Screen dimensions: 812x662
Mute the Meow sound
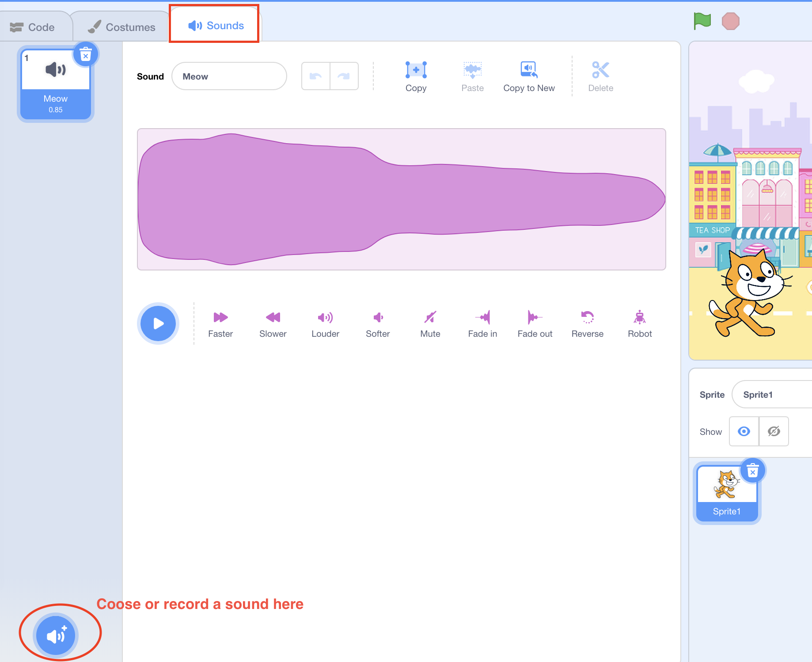[429, 323]
